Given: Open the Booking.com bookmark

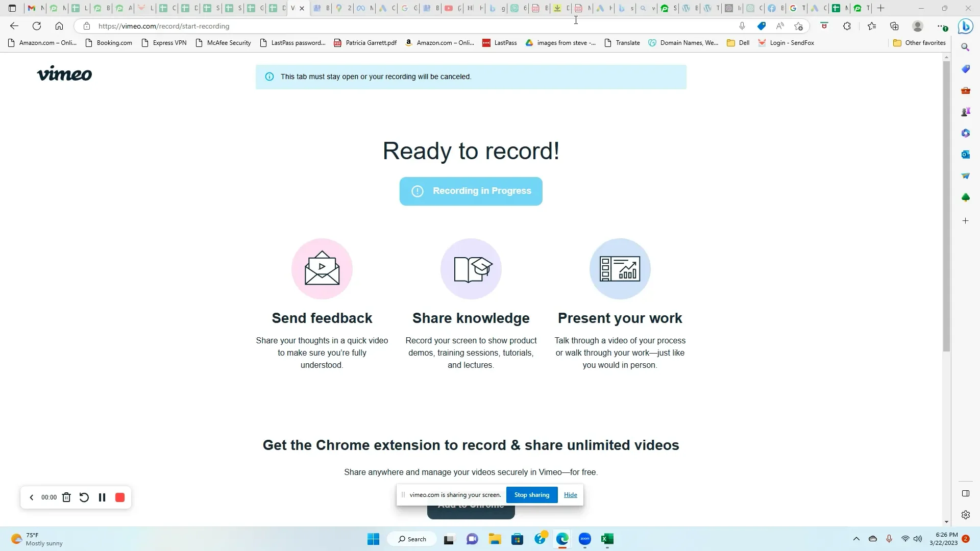Looking at the screenshot, I should point(109,43).
